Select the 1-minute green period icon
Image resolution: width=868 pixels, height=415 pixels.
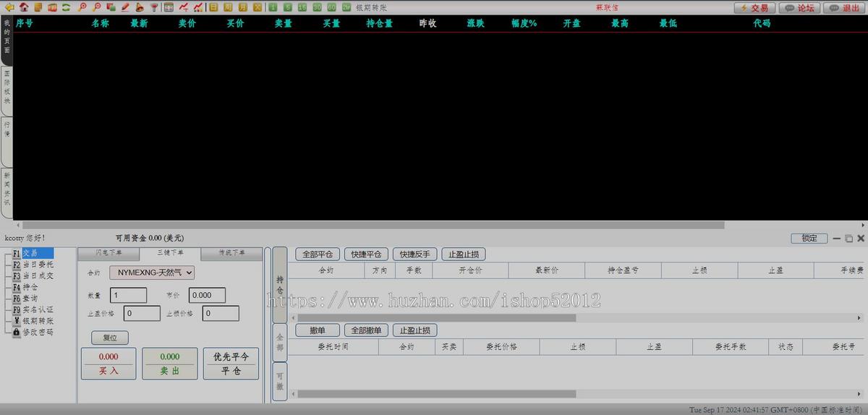273,7
